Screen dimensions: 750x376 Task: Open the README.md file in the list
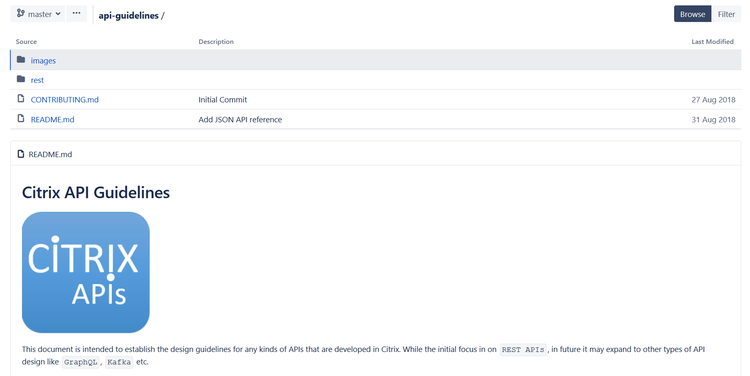click(52, 119)
